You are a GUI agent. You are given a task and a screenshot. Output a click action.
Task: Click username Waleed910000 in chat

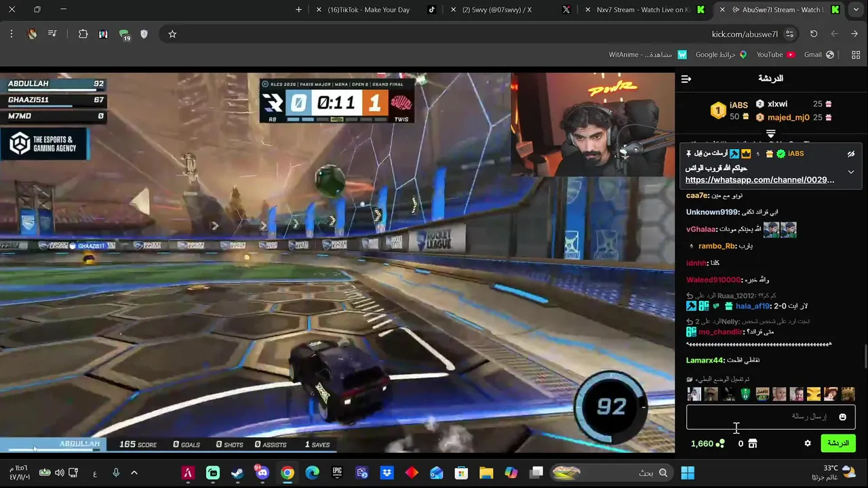(713, 280)
